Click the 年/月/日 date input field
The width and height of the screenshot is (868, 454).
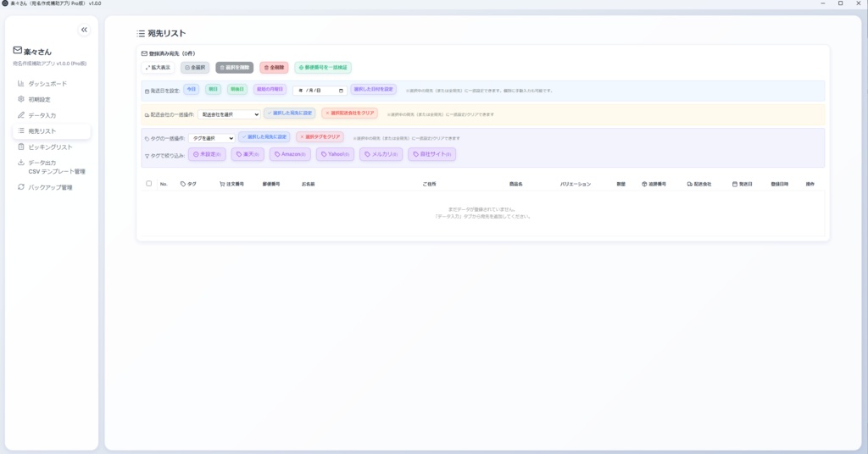320,90
